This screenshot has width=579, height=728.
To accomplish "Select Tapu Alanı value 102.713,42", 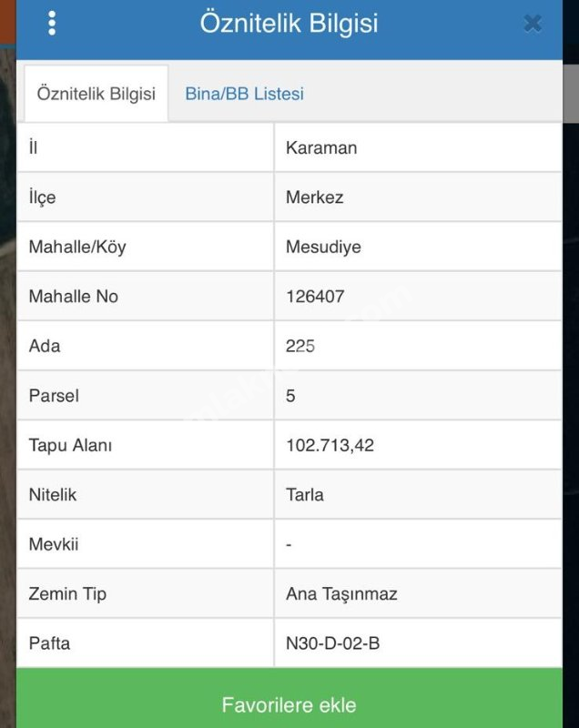I will pos(330,446).
